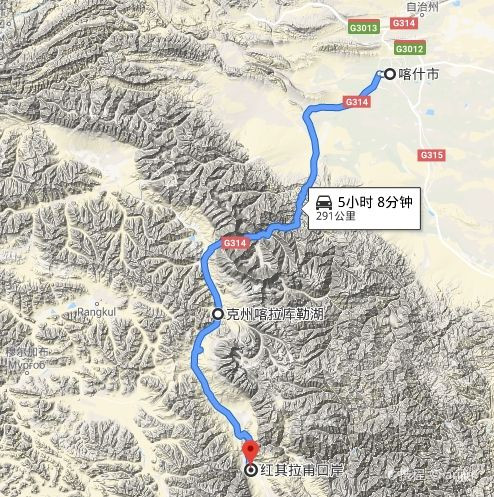Select the 喀什市 city label
The height and width of the screenshot is (497, 494).
[419, 74]
